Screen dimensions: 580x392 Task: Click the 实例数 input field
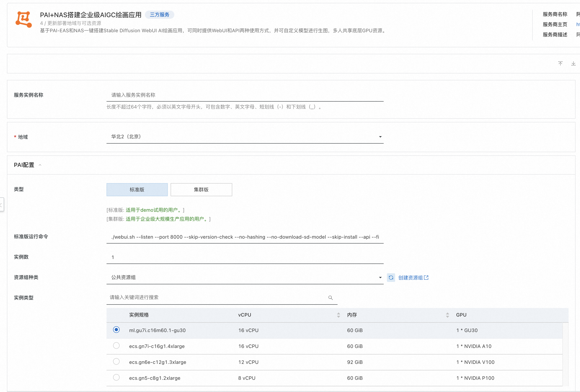[245, 257]
